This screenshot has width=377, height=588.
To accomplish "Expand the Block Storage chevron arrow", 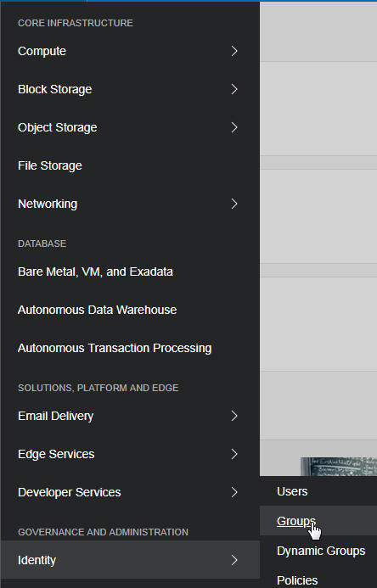I will (x=234, y=89).
